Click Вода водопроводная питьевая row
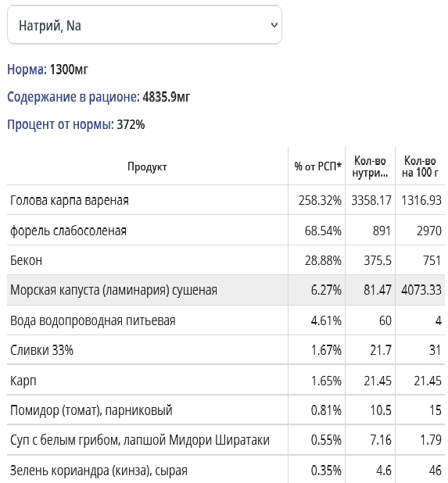This screenshot has height=483, width=448. [226, 320]
